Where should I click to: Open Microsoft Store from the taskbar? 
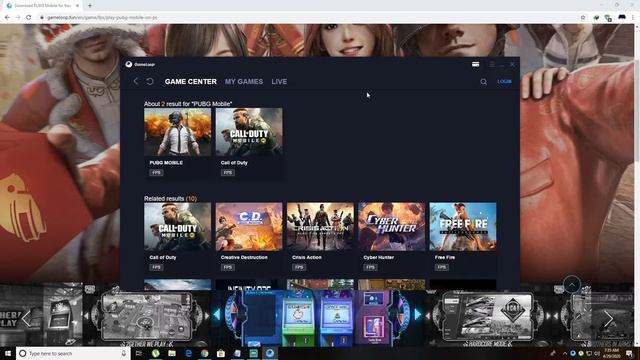click(x=221, y=353)
